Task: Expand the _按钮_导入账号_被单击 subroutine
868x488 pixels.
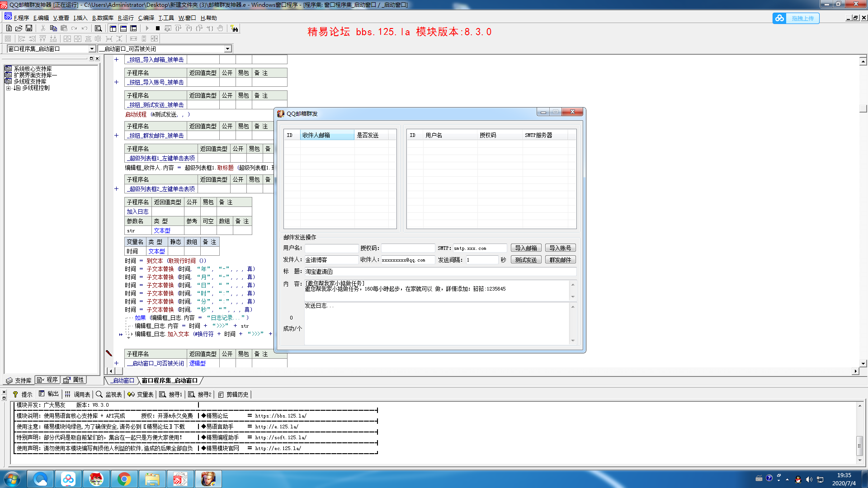Action: point(116,82)
